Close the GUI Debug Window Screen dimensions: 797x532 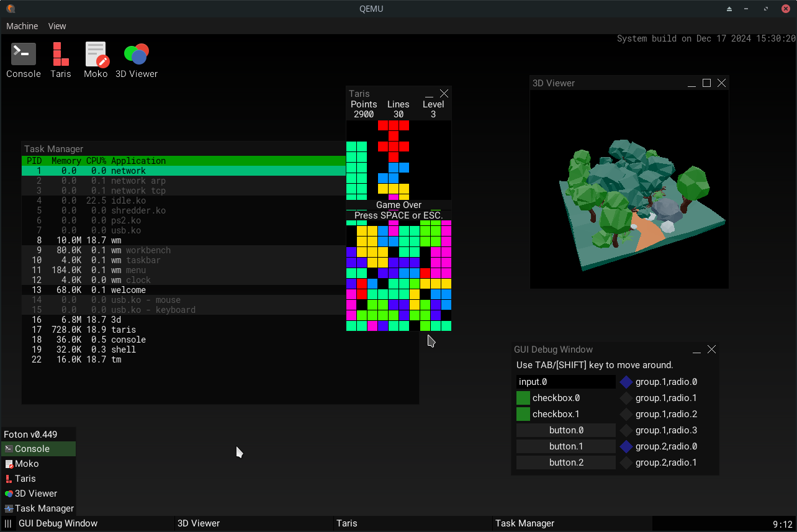[x=712, y=349]
